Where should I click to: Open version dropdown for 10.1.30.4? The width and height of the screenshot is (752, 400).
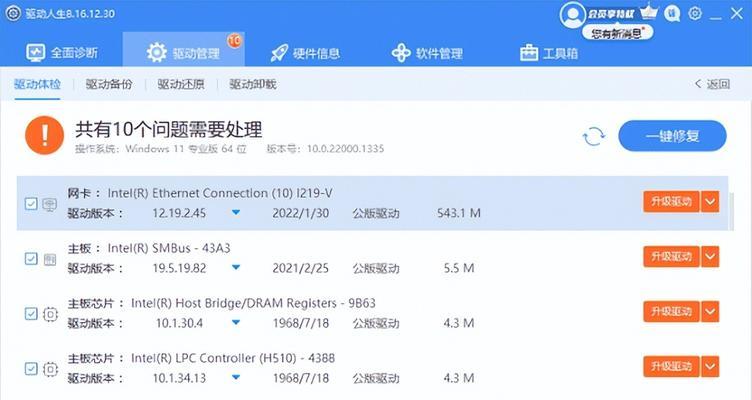[236, 323]
